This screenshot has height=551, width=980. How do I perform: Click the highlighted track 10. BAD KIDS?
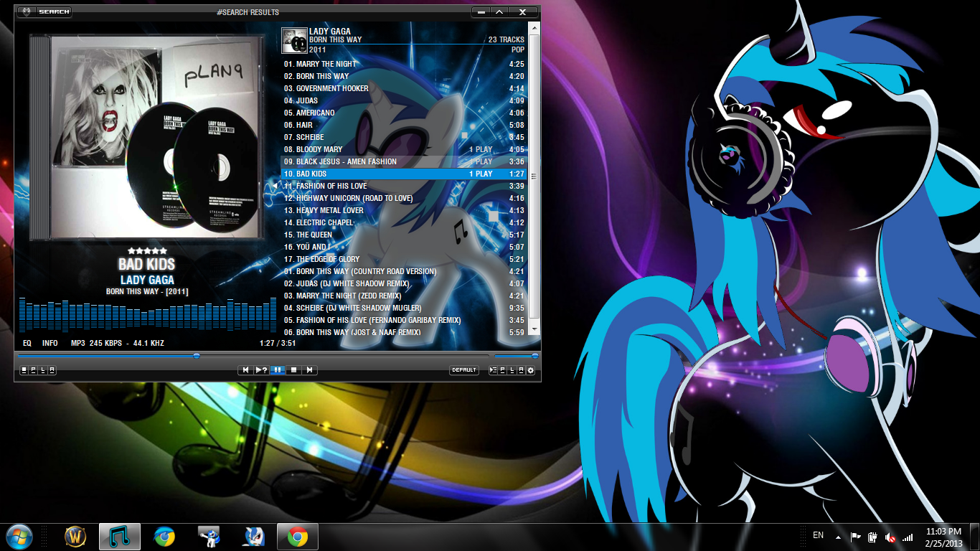tap(403, 174)
